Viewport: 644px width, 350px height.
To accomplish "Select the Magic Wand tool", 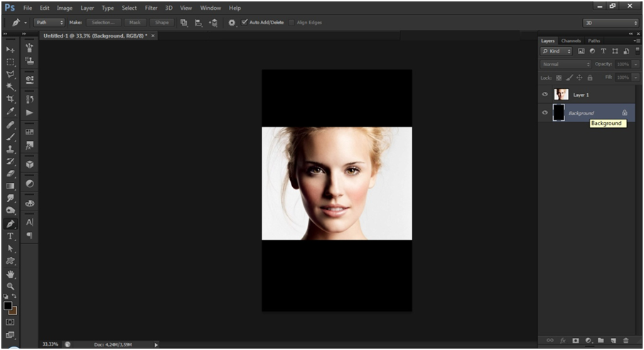I will (11, 86).
